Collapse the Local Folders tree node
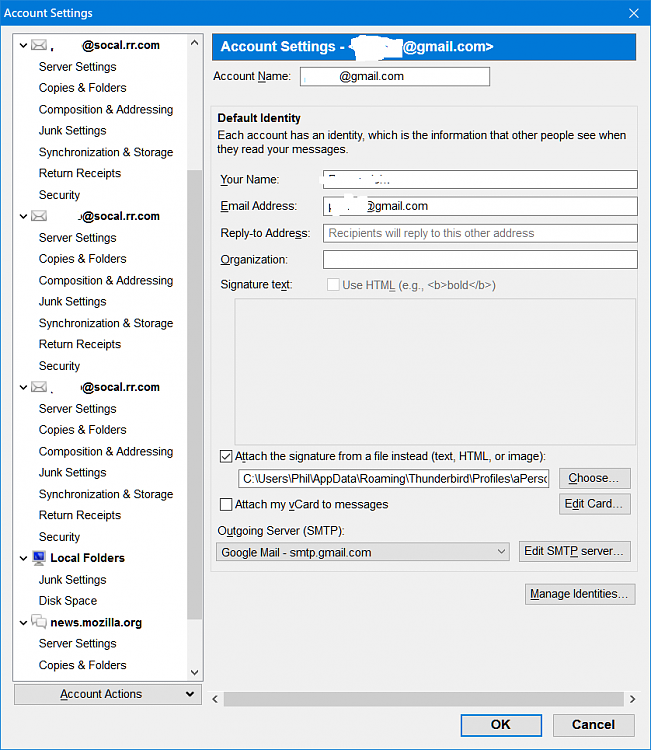Viewport: 651px width, 750px height. click(x=23, y=558)
